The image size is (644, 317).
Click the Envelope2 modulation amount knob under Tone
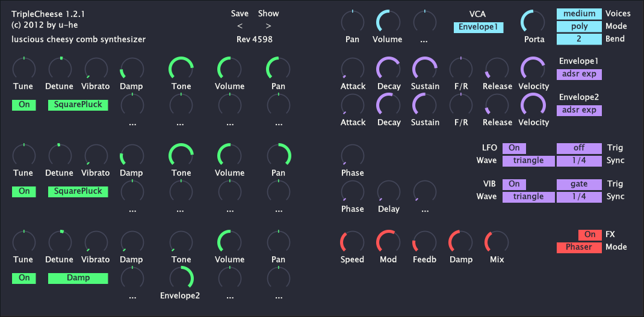(181, 278)
